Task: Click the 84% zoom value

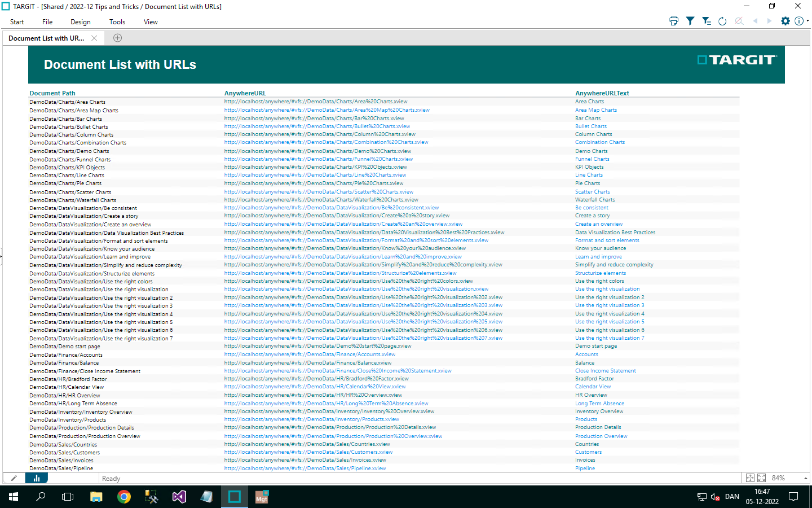Action: [778, 478]
